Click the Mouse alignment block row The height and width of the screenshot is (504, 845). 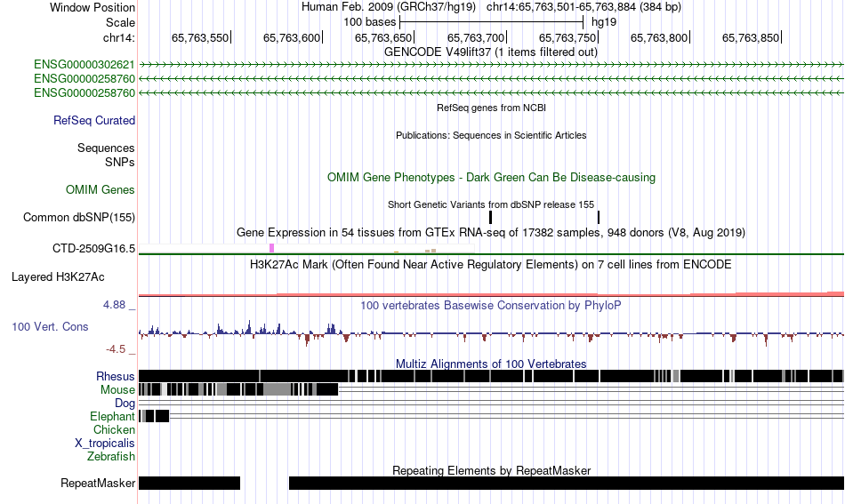click(238, 389)
